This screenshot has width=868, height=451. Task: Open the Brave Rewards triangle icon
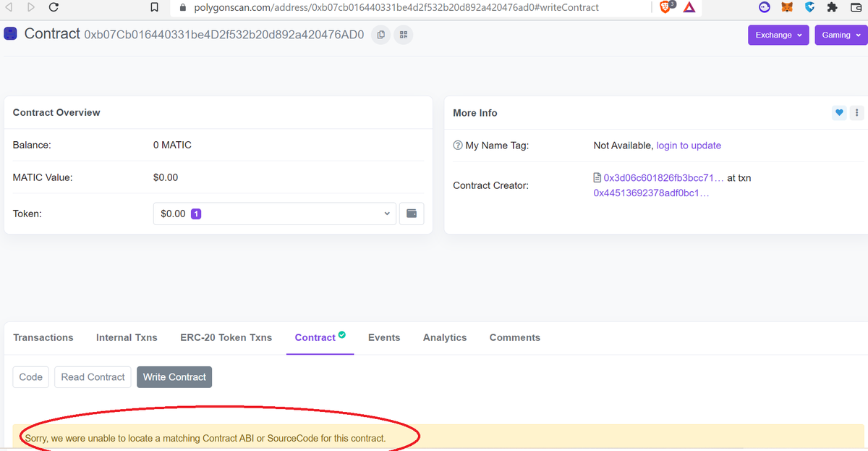(x=689, y=7)
